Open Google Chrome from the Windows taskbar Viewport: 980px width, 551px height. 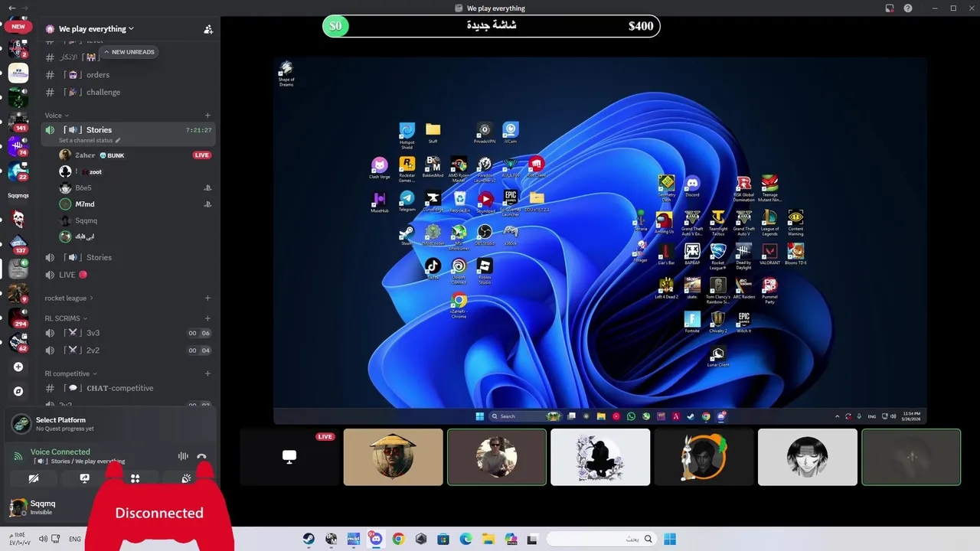point(398,539)
